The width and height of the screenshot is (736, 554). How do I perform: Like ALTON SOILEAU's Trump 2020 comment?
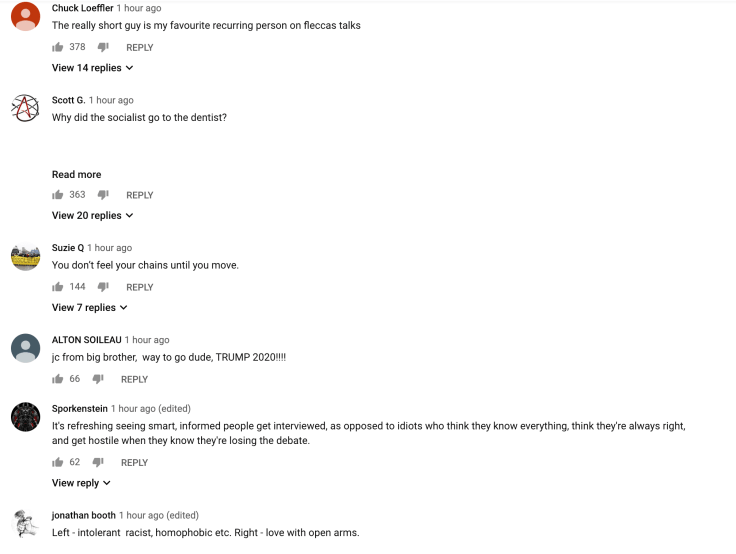click(58, 379)
